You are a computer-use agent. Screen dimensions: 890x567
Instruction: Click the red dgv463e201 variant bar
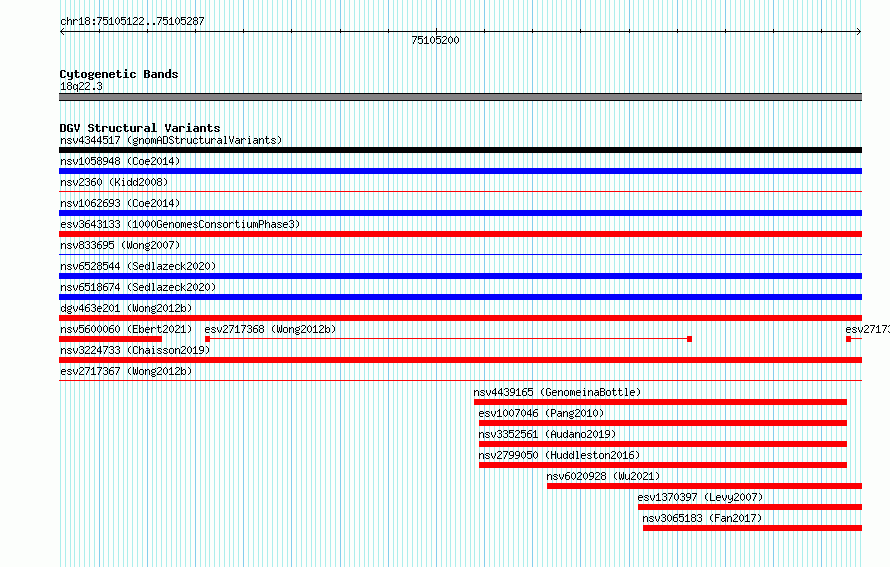pyautogui.click(x=460, y=318)
